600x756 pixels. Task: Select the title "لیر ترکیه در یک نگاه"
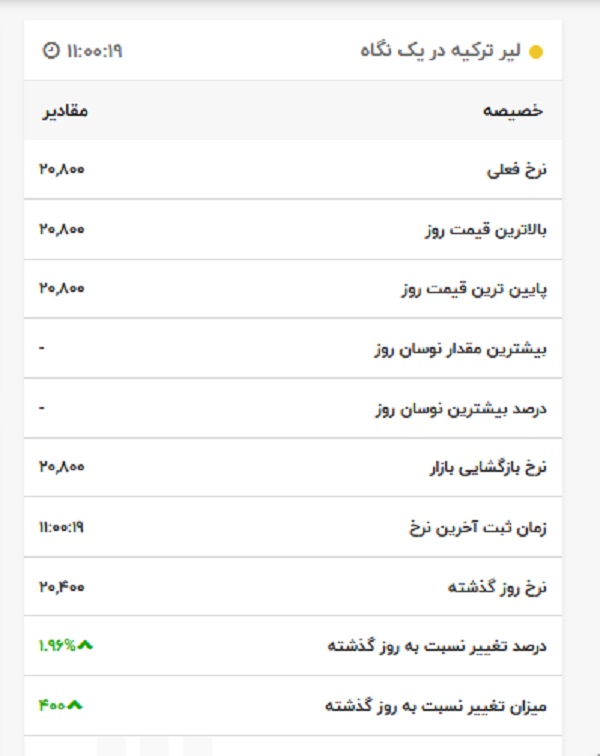pyautogui.click(x=441, y=50)
